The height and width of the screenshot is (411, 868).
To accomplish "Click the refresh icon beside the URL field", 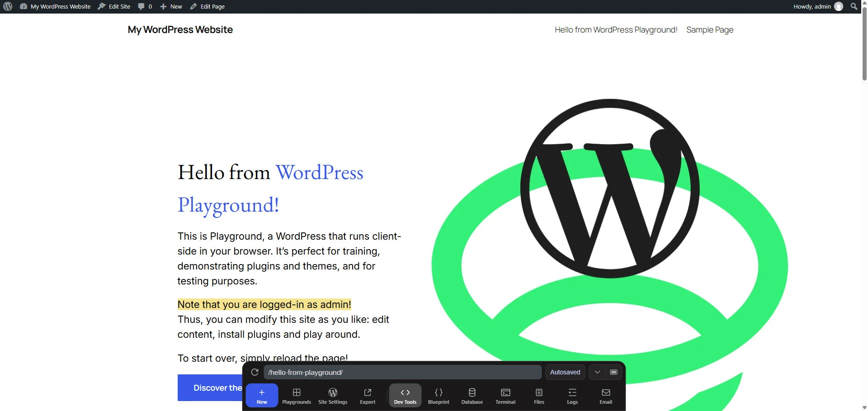I will click(255, 372).
